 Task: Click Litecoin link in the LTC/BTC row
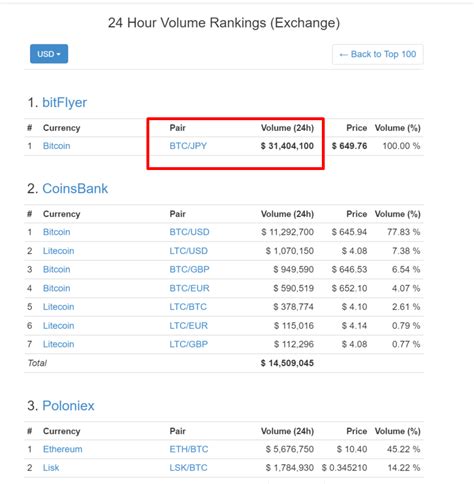click(58, 307)
